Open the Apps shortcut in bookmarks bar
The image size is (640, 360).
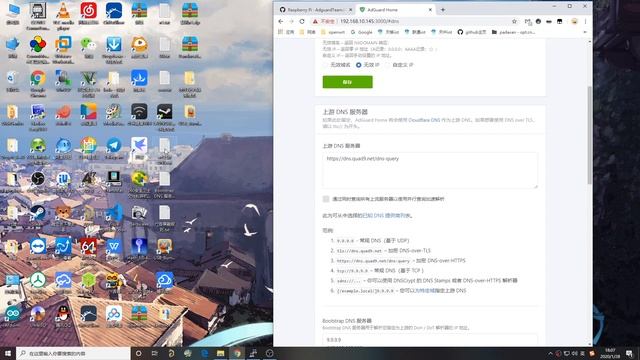point(286,32)
